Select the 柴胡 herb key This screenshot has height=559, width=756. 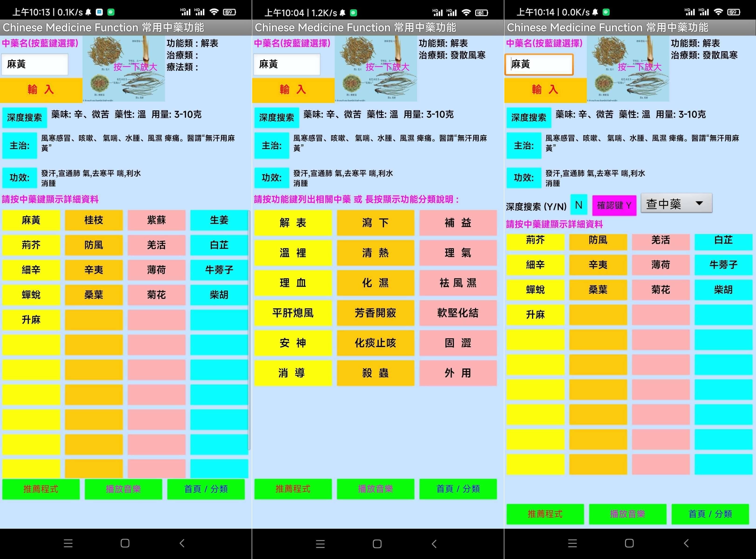pos(219,295)
